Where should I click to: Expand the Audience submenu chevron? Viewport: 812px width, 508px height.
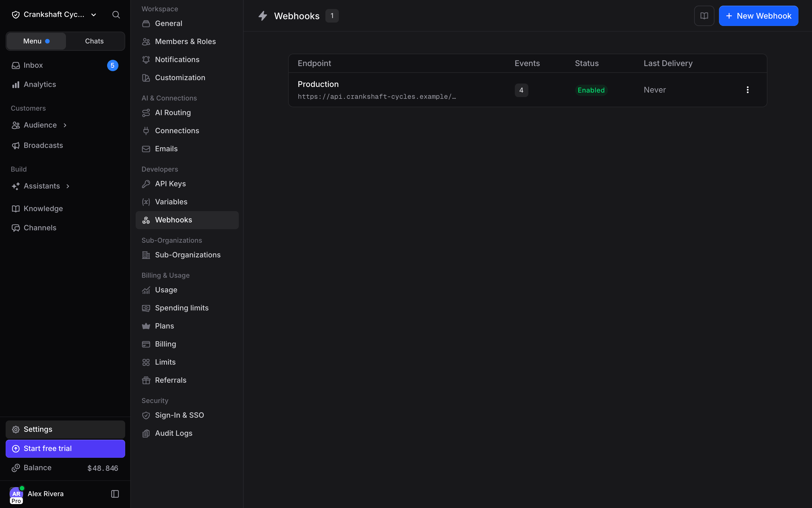(x=65, y=125)
